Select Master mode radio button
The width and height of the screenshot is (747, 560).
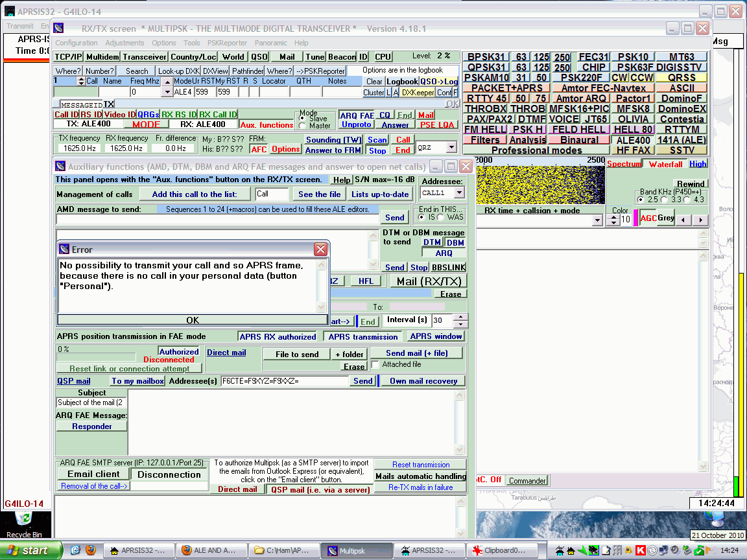click(x=302, y=126)
